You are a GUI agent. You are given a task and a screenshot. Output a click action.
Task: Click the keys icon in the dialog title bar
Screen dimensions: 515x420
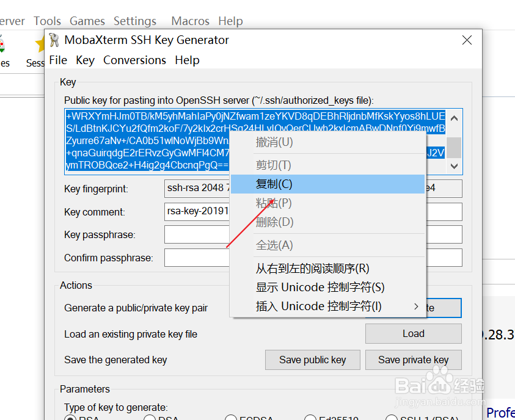tap(55, 40)
